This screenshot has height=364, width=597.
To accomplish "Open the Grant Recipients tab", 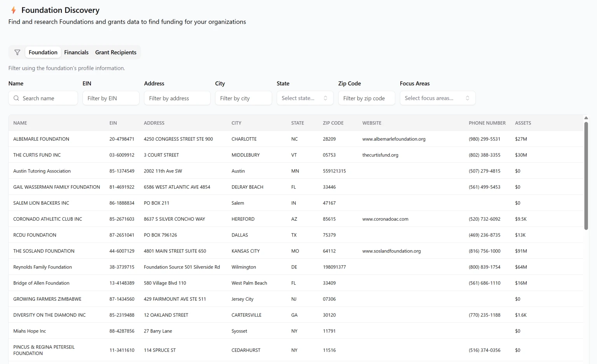I will 115,52.
